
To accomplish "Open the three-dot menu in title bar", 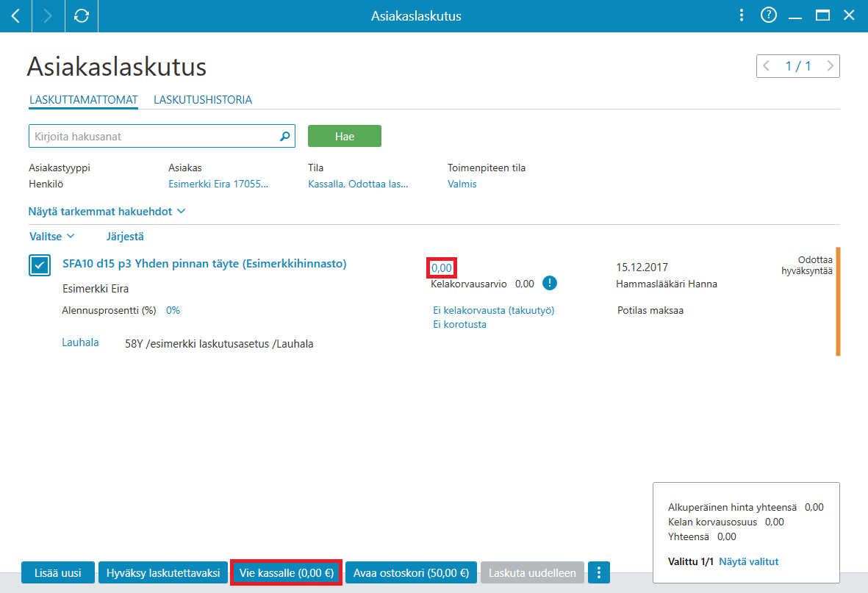I will pyautogui.click(x=742, y=15).
